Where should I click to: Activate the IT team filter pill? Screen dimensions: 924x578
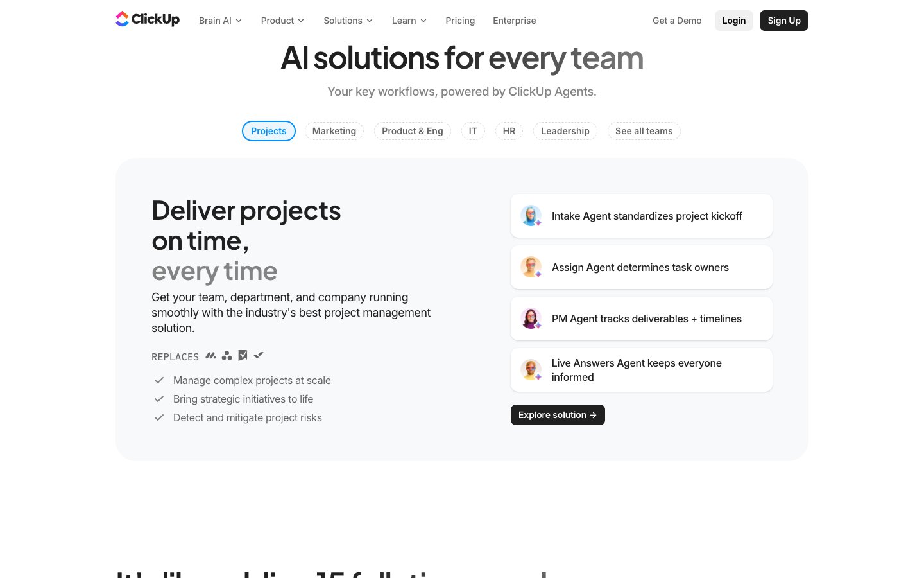(473, 131)
